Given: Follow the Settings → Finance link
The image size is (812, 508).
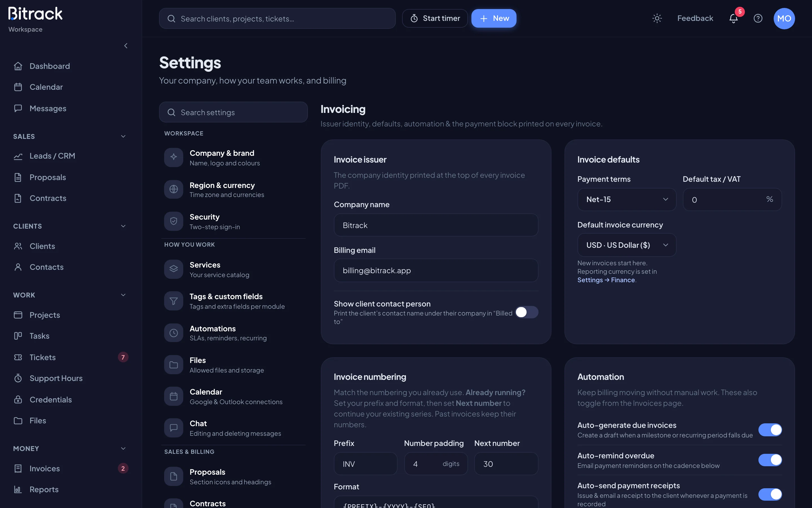Looking at the screenshot, I should point(606,280).
